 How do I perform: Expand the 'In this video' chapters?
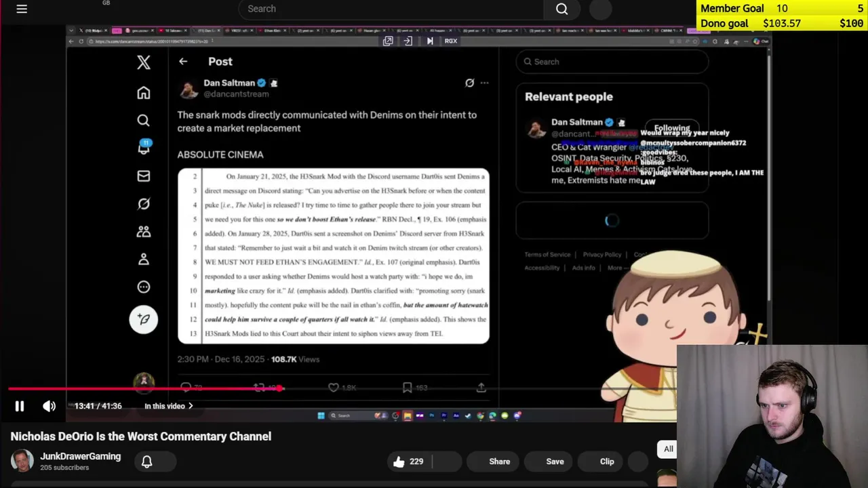(x=169, y=406)
